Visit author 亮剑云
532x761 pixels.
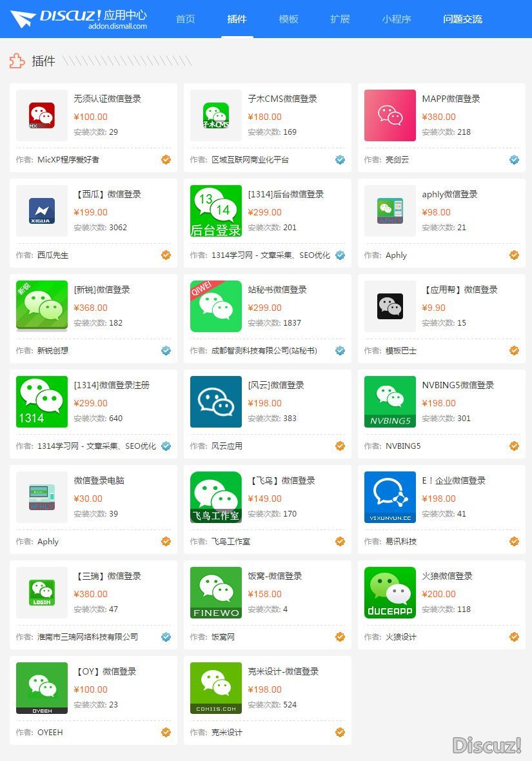point(397,160)
